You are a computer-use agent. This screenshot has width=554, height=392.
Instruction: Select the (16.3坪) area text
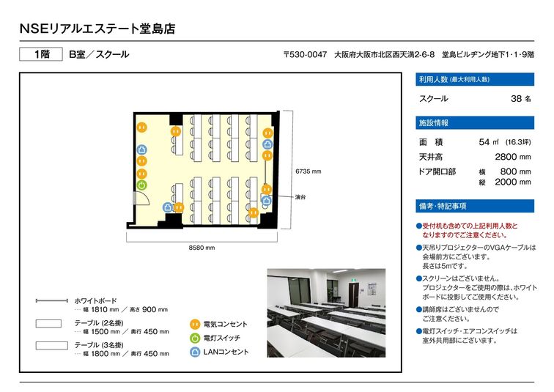[x=518, y=142]
